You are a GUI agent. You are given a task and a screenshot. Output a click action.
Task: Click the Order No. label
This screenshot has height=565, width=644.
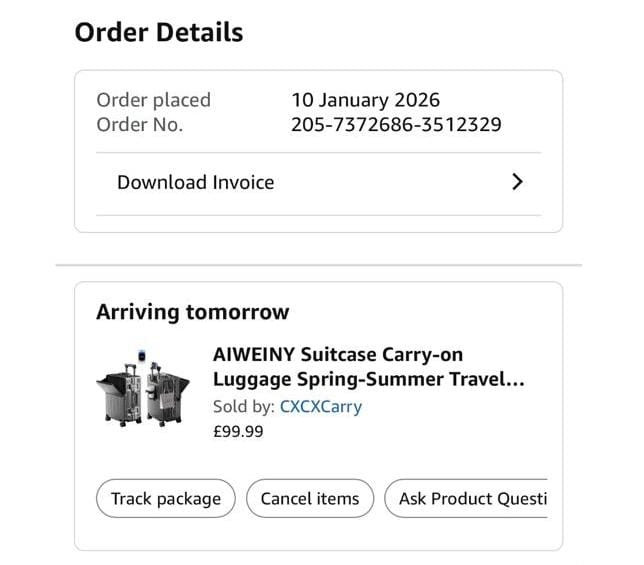tap(139, 125)
